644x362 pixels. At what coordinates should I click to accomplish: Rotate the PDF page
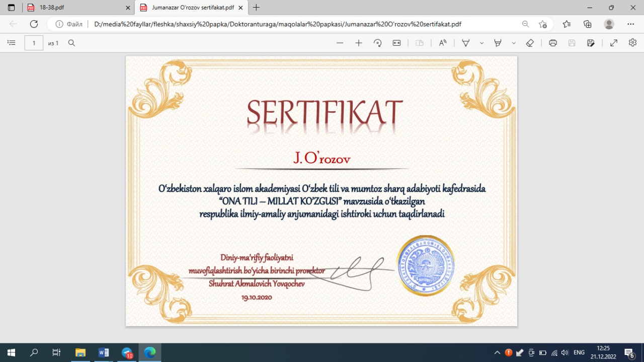378,43
